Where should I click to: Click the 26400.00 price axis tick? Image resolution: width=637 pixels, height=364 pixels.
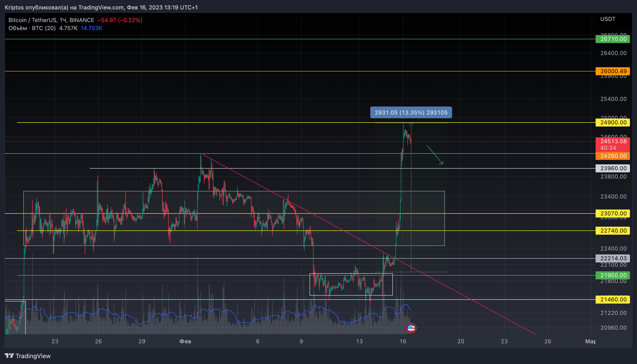(x=613, y=53)
